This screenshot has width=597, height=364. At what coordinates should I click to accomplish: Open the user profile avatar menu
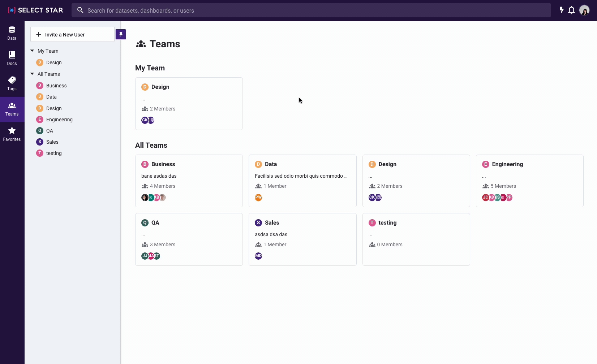[x=584, y=10]
